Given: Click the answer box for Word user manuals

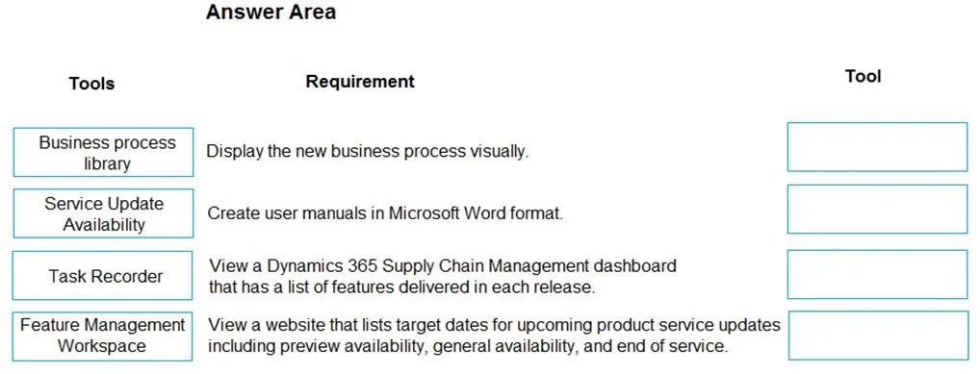Looking at the screenshot, I should tap(878, 210).
